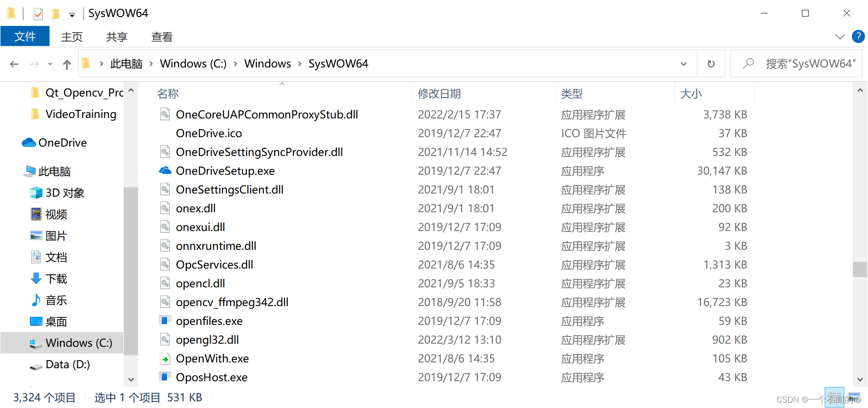Click the 文档 documents icon in sidebar
Image resolution: width=868 pixels, height=408 pixels.
point(36,257)
